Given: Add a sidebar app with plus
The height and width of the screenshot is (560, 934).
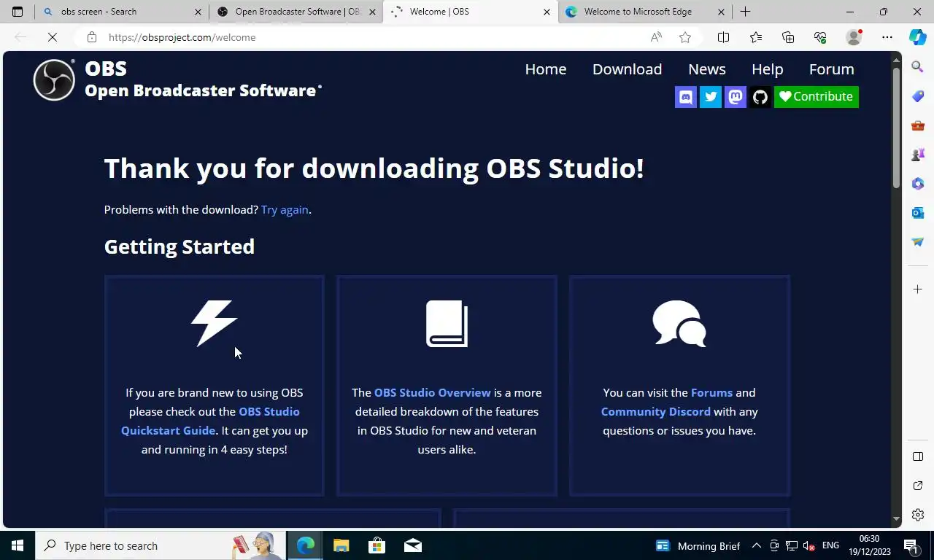Looking at the screenshot, I should 918,289.
